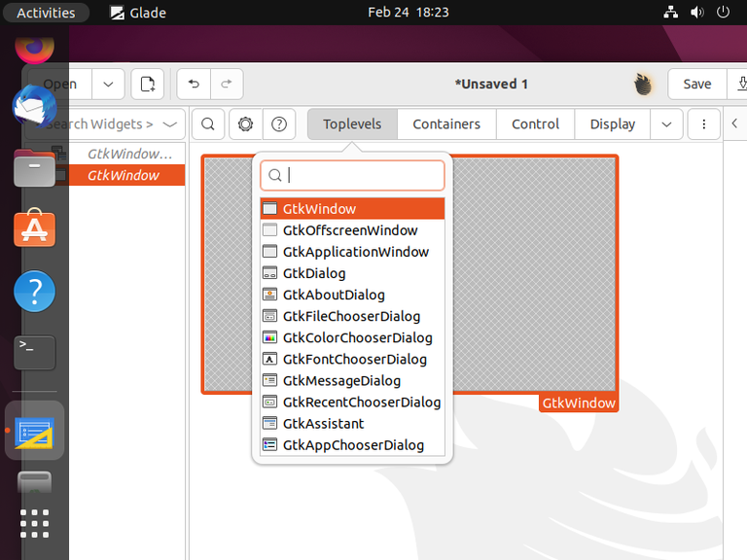Choose GtkColorChooserDialog label in the list
The image size is (747, 560).
pos(358,337)
